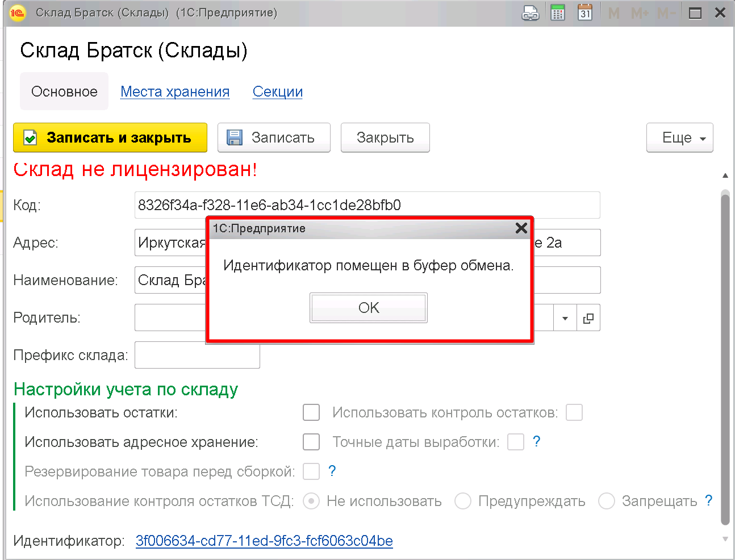Screen dimensions: 735x560
Task: Expand the Родитель dropdown arrow
Action: coord(565,318)
